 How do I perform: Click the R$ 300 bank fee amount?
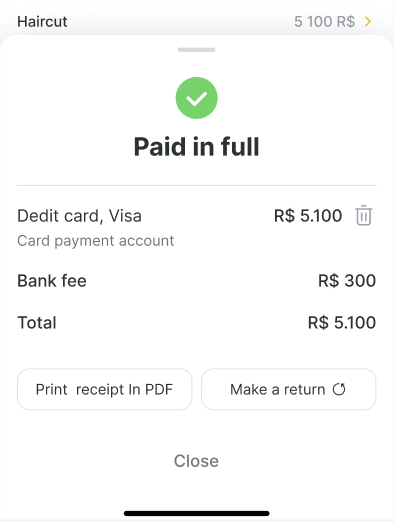[x=347, y=281]
